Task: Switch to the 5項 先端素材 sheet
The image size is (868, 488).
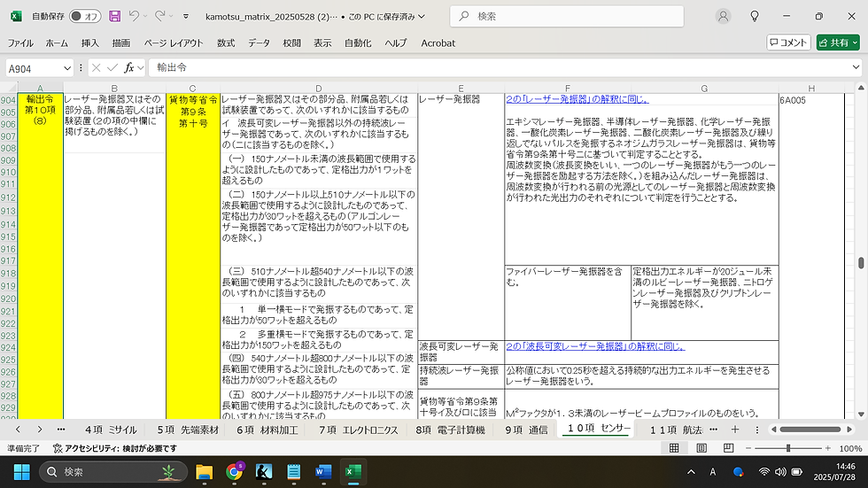Action: tap(188, 430)
